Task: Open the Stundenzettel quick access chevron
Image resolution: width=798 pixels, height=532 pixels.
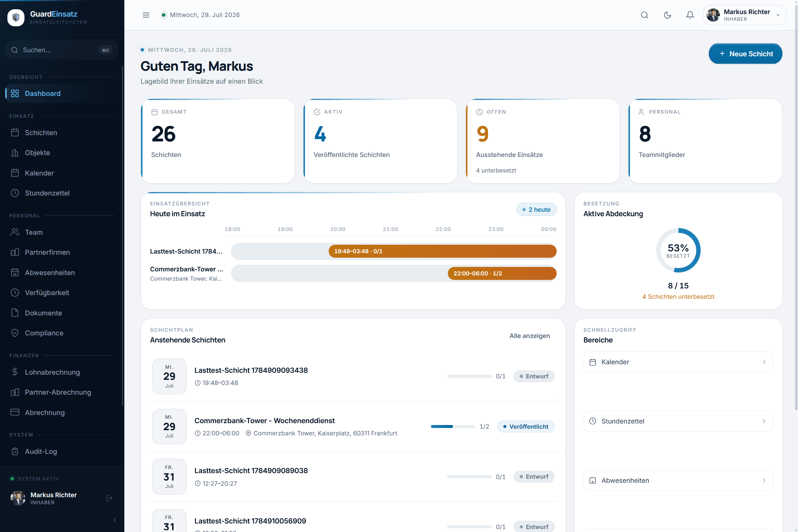Action: tap(764, 421)
